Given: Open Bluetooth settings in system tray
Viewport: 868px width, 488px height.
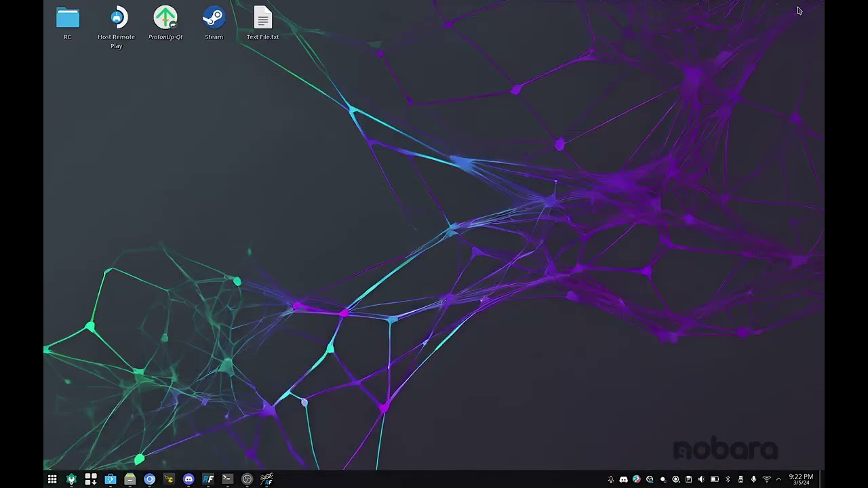Looking at the screenshot, I should point(728,479).
